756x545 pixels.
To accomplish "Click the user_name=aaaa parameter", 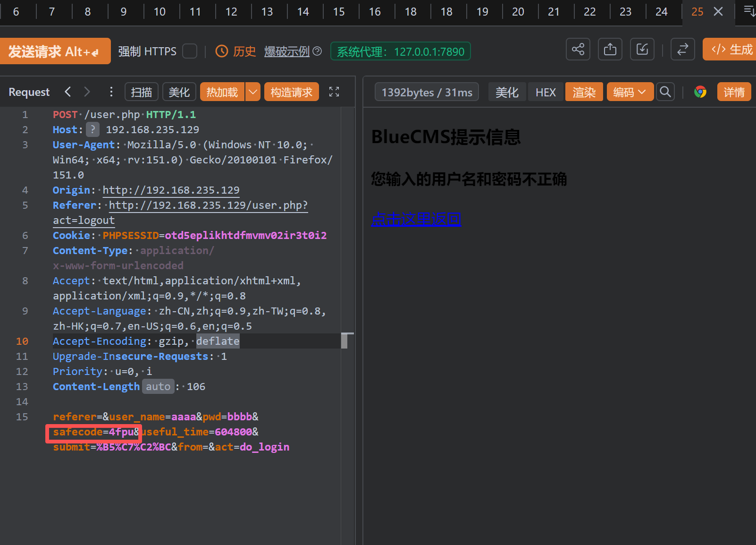I will point(153,417).
